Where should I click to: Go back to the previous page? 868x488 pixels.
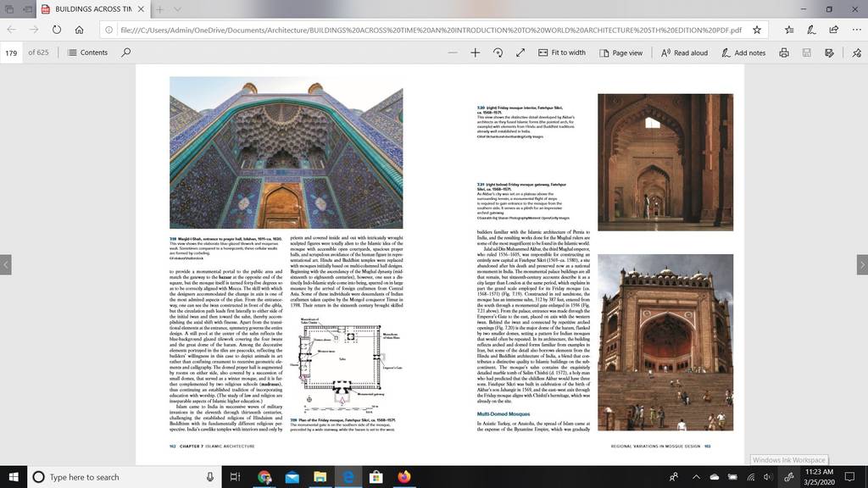click(12, 30)
